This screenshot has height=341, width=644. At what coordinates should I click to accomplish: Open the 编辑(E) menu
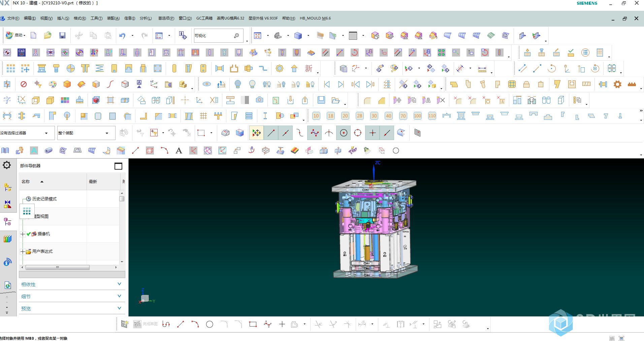tap(30, 18)
